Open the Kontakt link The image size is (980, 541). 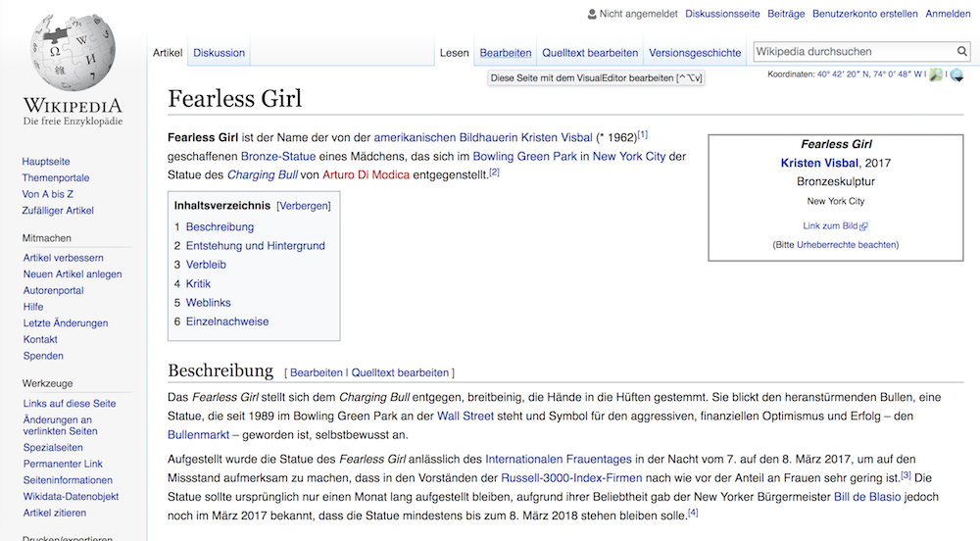[40, 339]
